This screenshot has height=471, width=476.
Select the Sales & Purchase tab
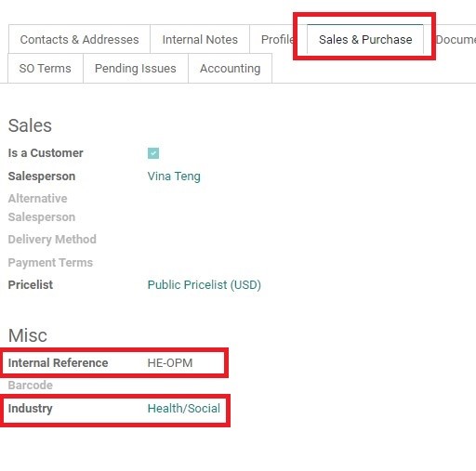click(365, 39)
